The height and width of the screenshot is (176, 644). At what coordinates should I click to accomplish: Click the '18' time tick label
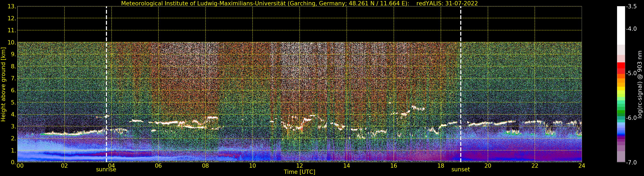click(441, 166)
